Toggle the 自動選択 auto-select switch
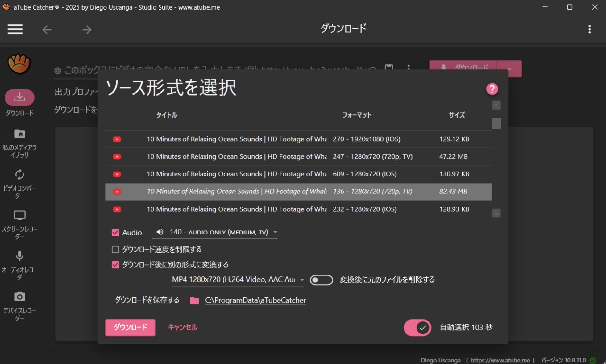 click(x=417, y=327)
